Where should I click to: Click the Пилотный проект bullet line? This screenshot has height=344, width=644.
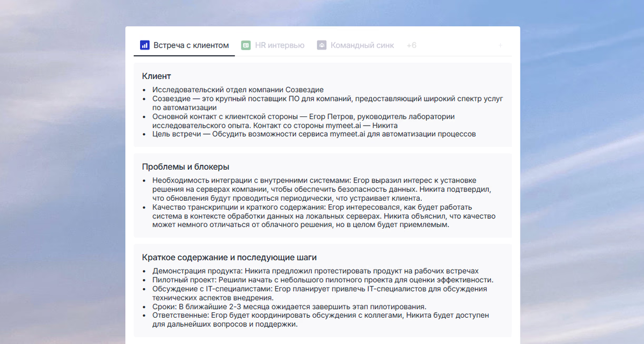click(323, 280)
